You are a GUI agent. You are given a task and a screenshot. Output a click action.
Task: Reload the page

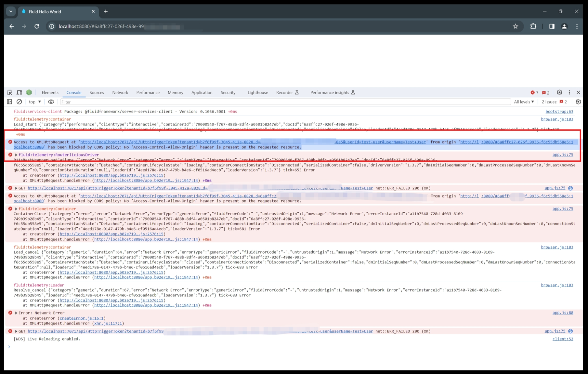(37, 26)
